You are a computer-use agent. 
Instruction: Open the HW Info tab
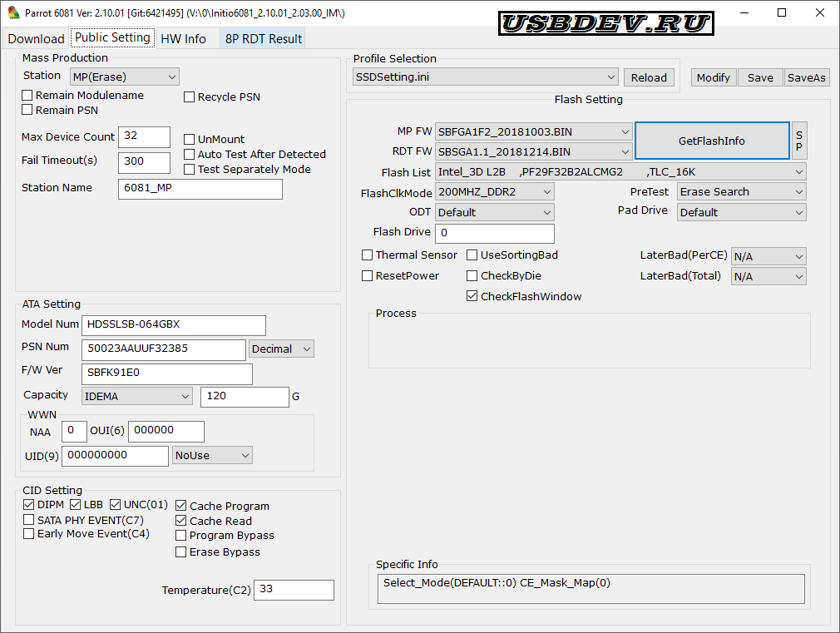183,38
